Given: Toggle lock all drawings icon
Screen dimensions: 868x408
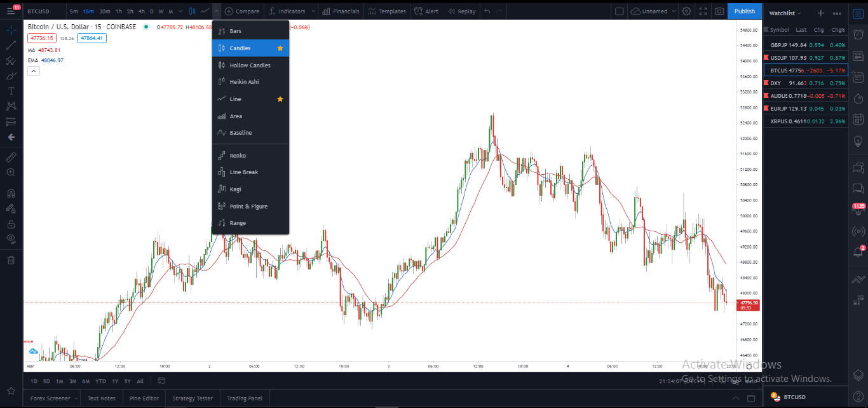Looking at the screenshot, I should 11,224.
